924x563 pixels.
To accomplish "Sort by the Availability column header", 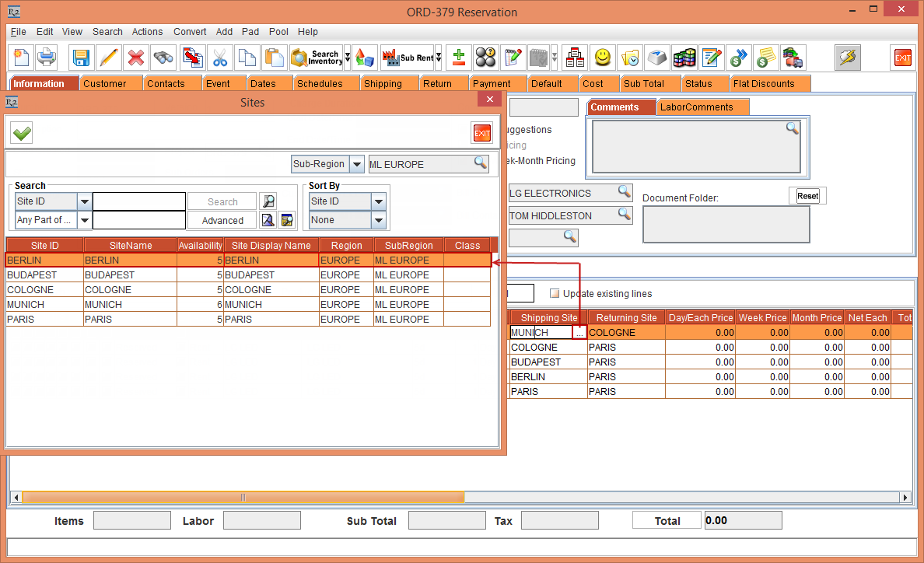I will (200, 246).
